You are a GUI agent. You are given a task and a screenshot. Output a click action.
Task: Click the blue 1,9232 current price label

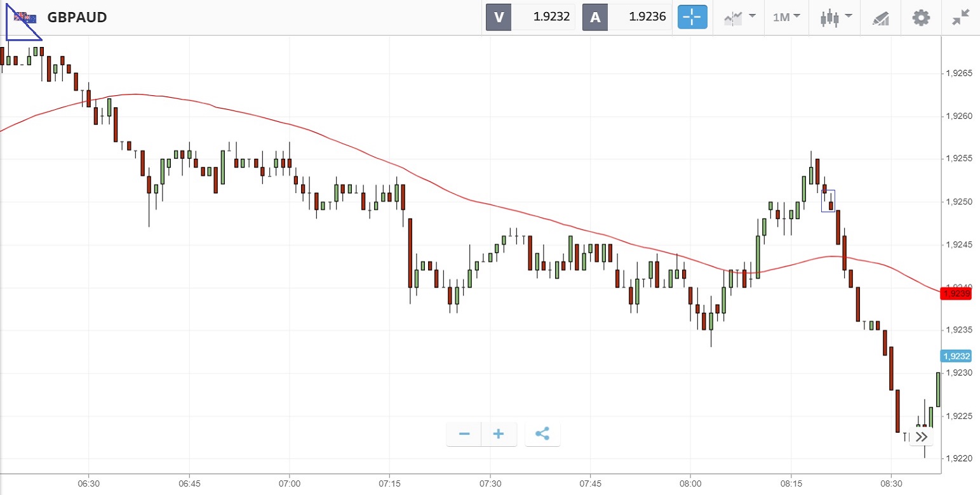point(957,356)
